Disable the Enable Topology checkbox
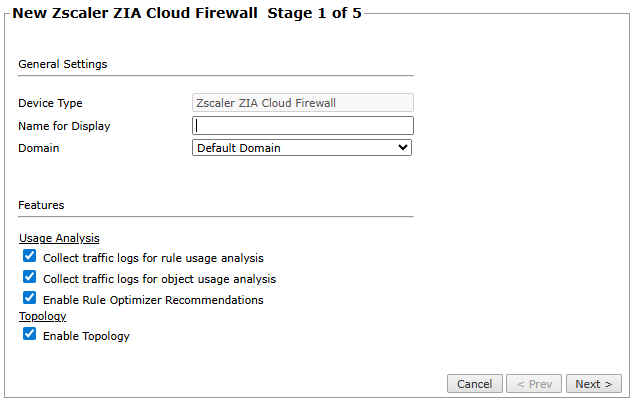This screenshot has height=401, width=633. 30,335
